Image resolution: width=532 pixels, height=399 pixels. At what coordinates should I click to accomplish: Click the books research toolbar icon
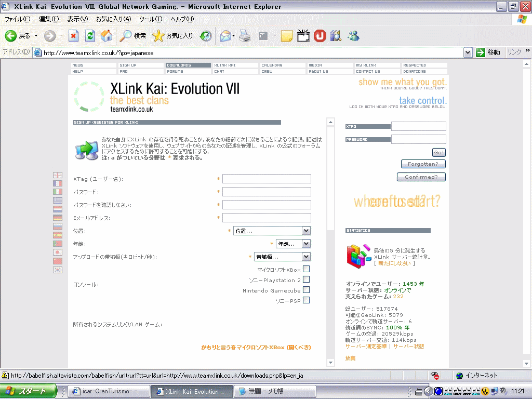tap(336, 36)
